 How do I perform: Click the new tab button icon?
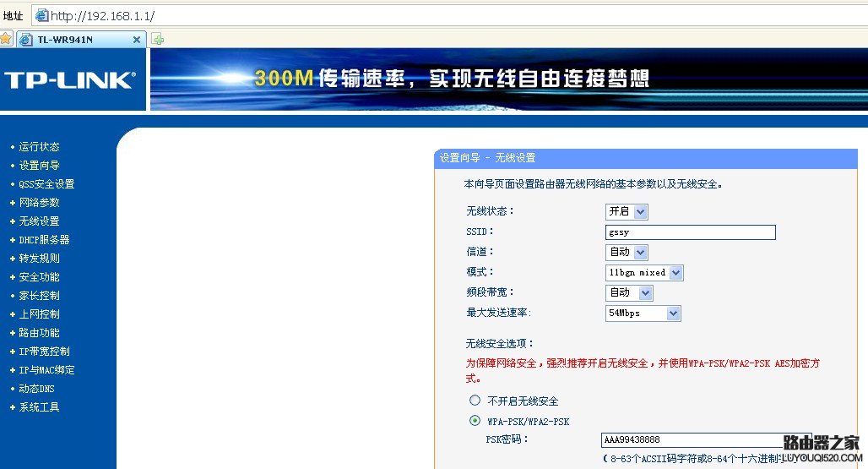click(x=157, y=39)
